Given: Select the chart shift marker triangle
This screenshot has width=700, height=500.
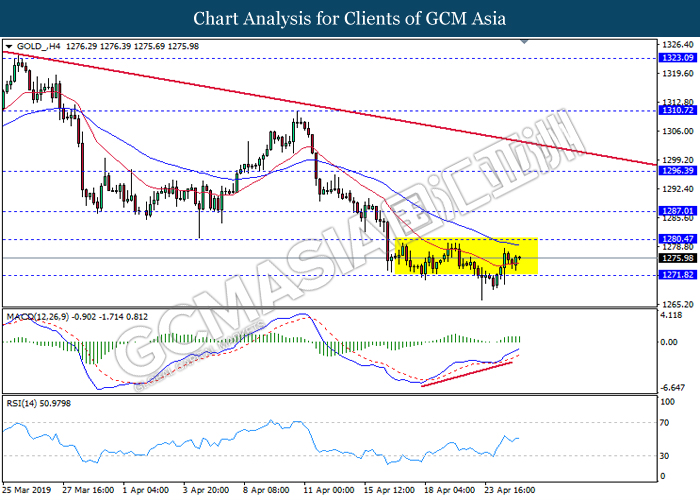Looking at the screenshot, I should tap(525, 42).
